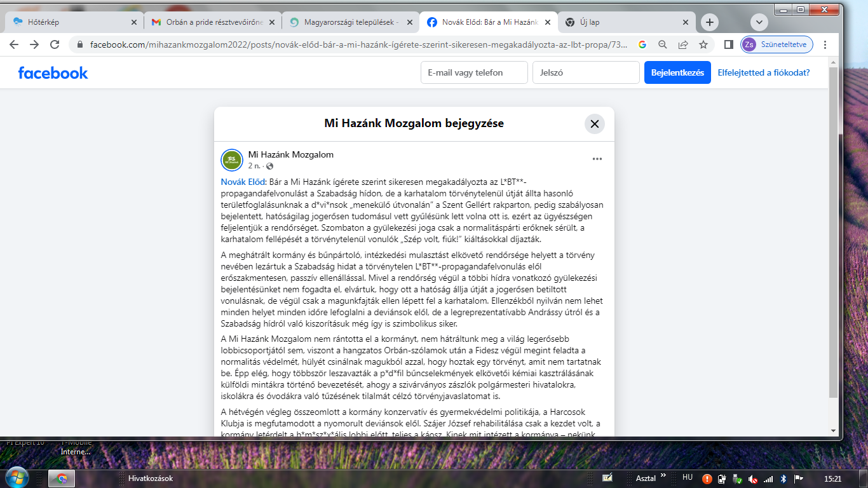This screenshot has width=868, height=488.
Task: Click the safely remove hardware tray icon
Action: (x=738, y=479)
